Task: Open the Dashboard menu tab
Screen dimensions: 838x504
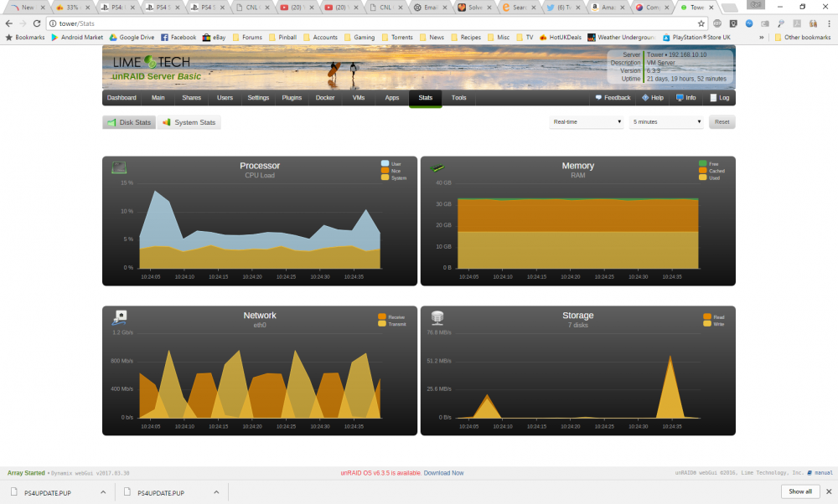Action: tap(122, 98)
